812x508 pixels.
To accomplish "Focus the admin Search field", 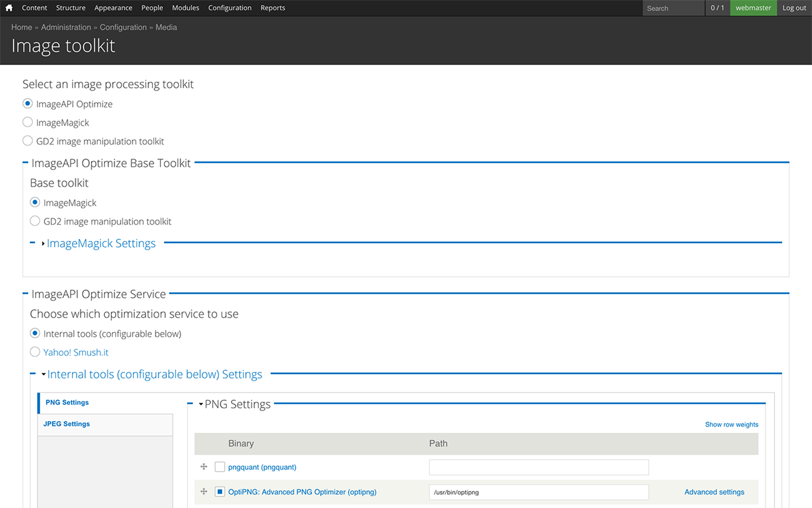I will 673,8.
